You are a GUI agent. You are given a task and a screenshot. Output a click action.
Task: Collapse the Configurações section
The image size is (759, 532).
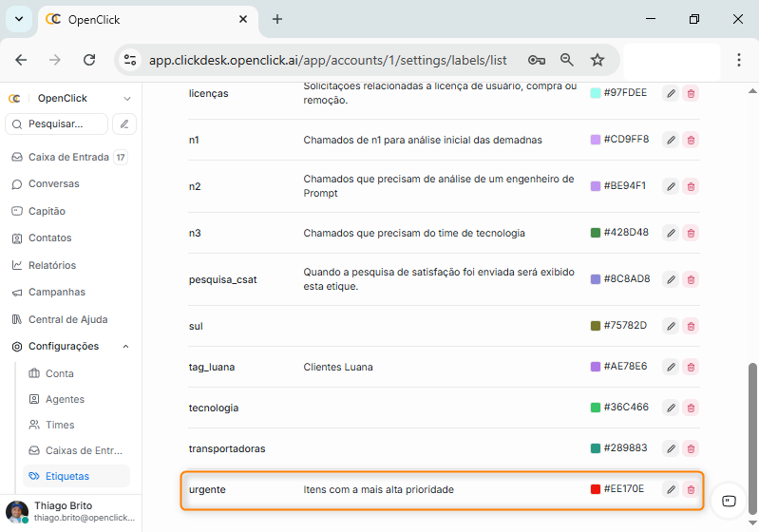tap(126, 347)
